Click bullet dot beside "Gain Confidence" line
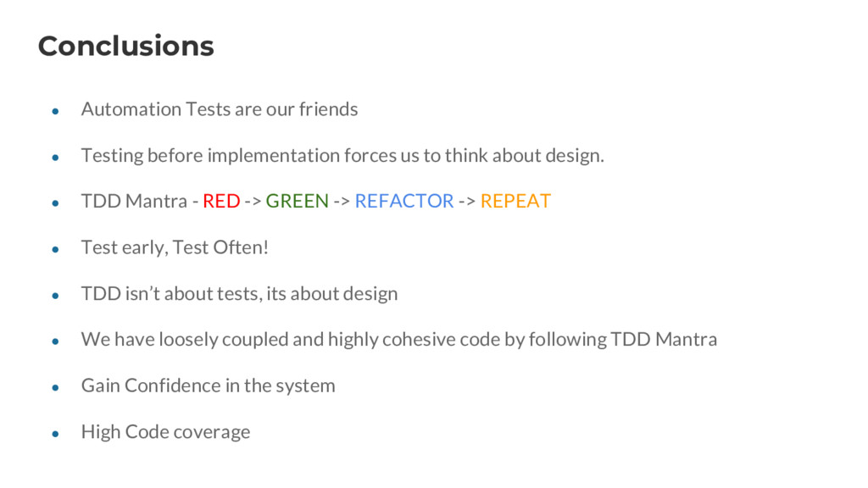 [54, 387]
